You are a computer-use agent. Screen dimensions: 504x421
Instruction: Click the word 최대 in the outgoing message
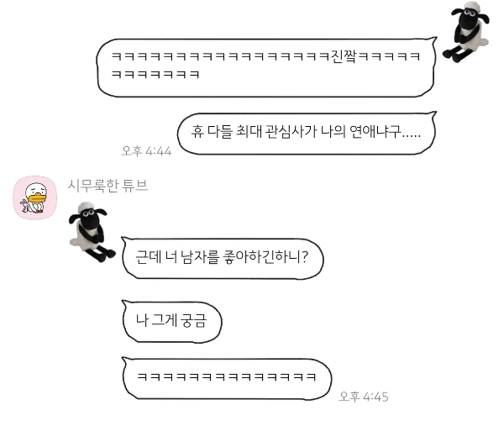(x=249, y=132)
